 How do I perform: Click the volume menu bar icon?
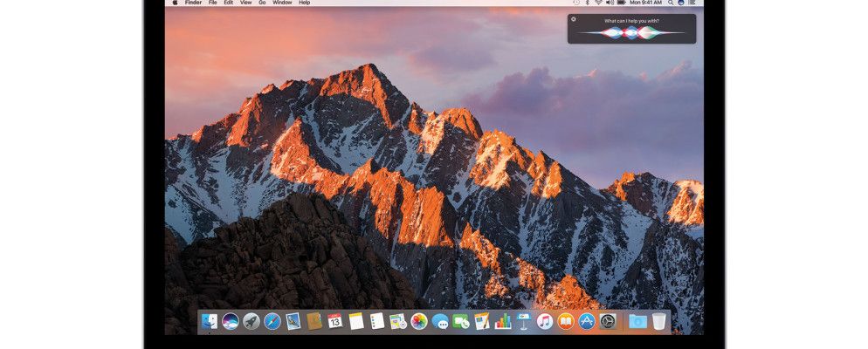(x=610, y=3)
